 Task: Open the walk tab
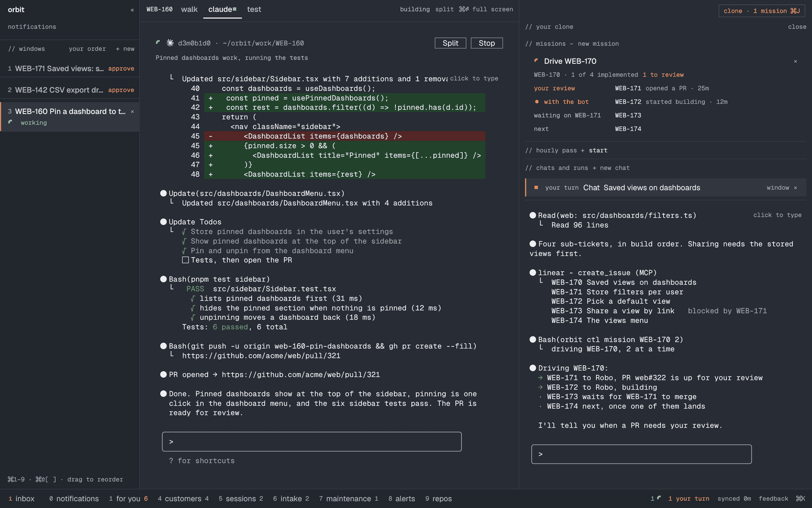tap(189, 9)
